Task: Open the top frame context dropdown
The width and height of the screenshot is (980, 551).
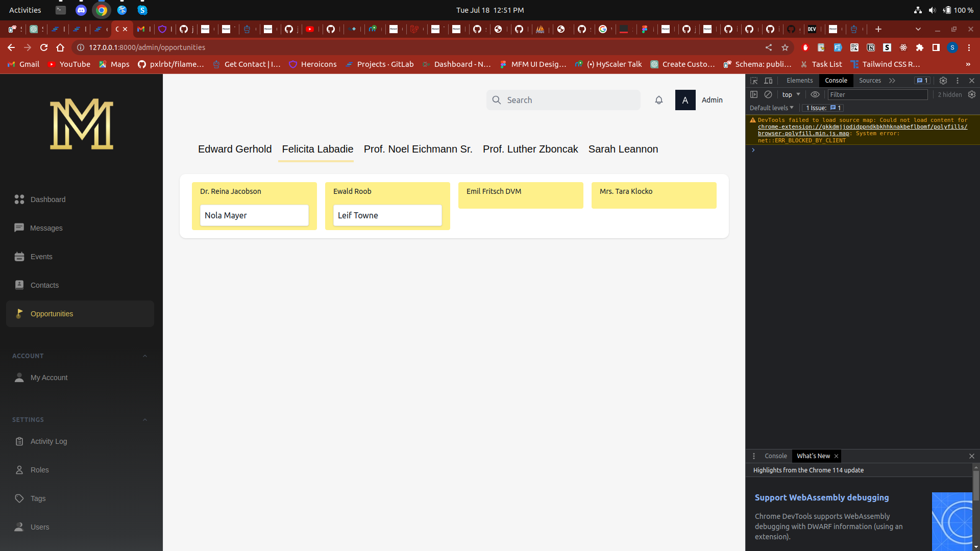Action: tap(791, 94)
